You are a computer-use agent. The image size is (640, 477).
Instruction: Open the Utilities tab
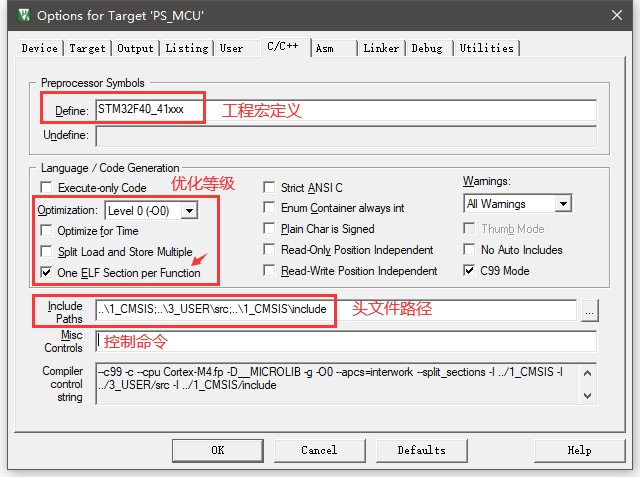487,48
